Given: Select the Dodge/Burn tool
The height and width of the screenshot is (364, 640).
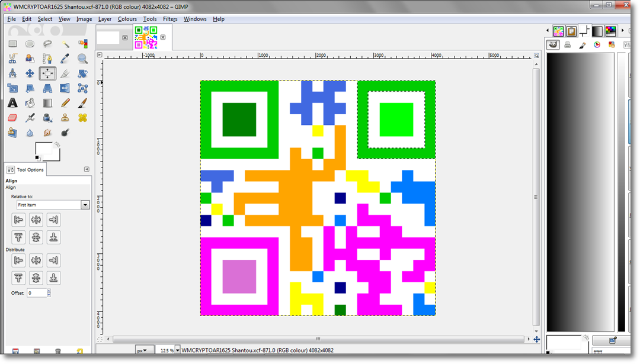Looking at the screenshot, I should [65, 133].
